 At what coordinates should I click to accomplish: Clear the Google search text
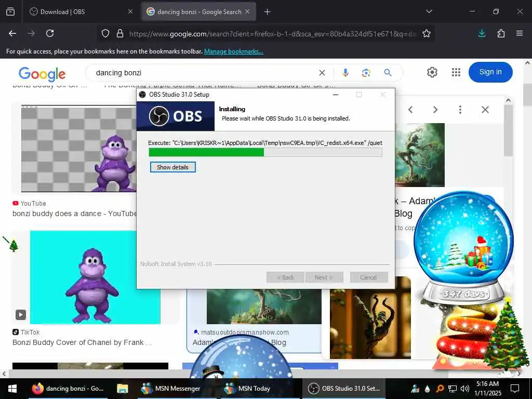pos(322,73)
